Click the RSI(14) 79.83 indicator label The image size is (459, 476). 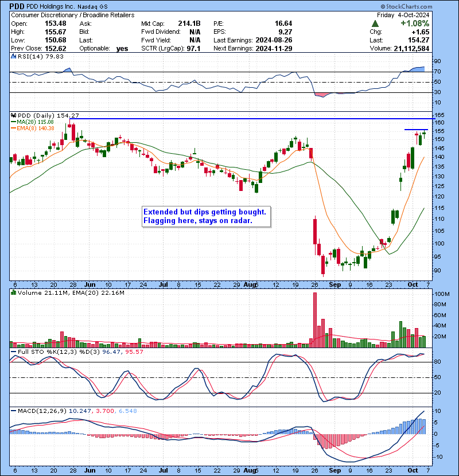click(x=41, y=56)
